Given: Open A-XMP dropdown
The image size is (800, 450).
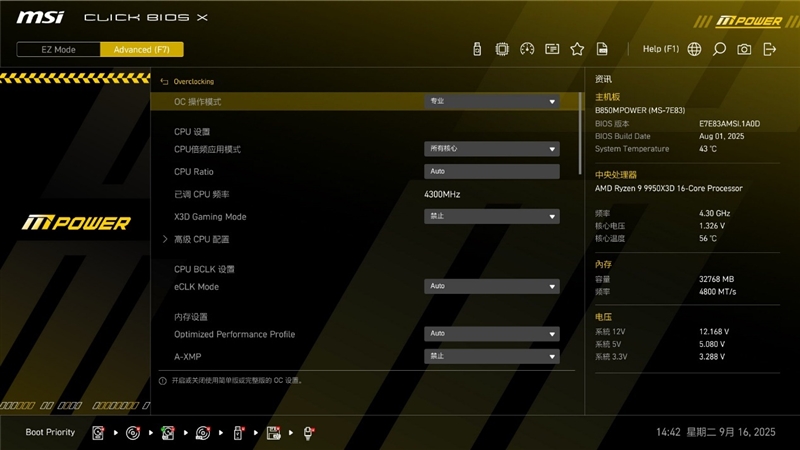Looking at the screenshot, I should tap(492, 356).
